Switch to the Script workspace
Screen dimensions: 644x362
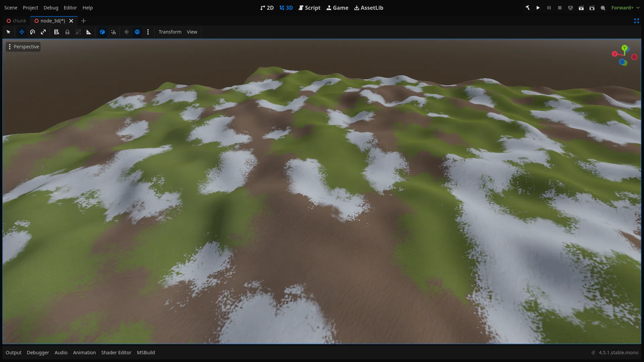(309, 8)
